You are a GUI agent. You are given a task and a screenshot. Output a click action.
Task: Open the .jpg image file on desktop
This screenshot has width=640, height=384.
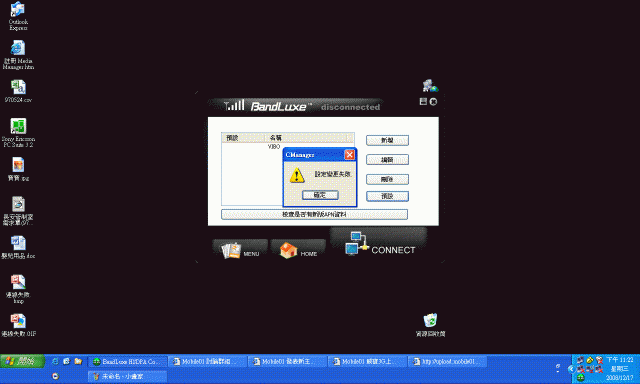18,169
